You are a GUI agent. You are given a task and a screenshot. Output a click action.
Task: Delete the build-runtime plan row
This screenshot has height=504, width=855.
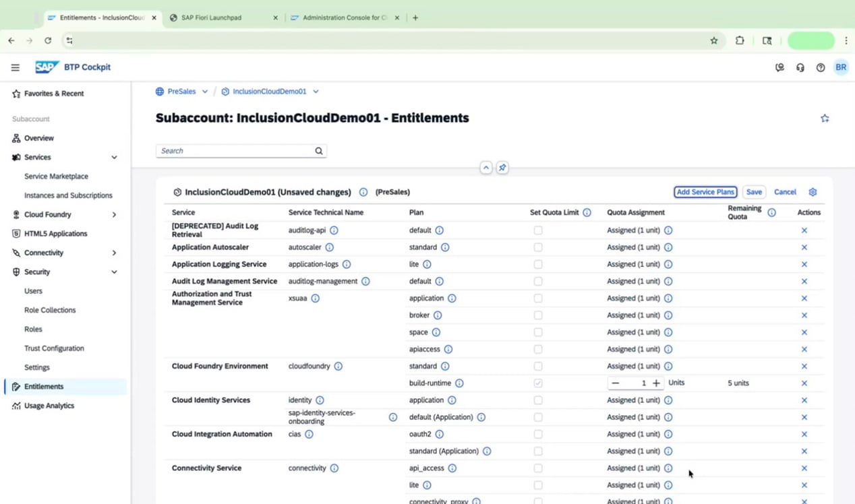tap(804, 383)
